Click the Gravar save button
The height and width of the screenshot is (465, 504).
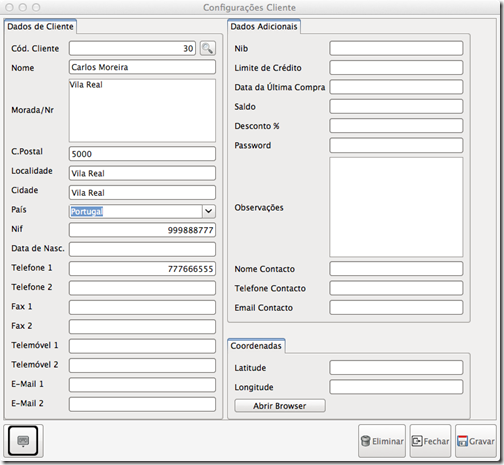476,441
